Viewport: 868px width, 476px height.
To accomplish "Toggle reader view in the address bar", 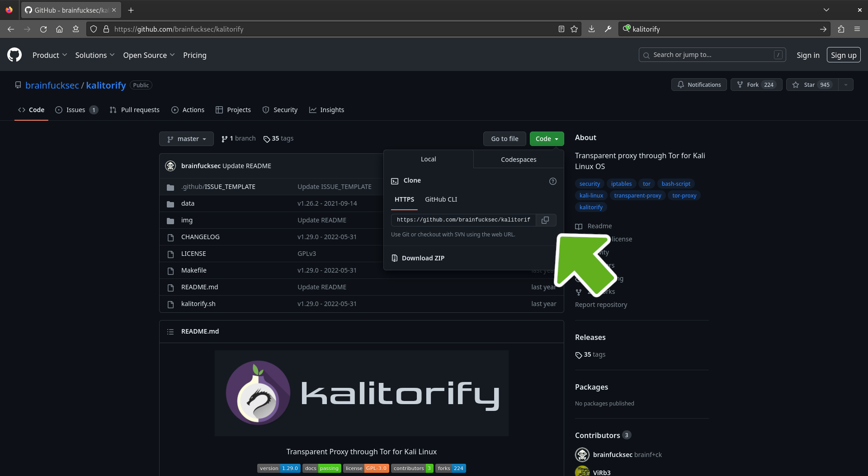I will [x=561, y=29].
